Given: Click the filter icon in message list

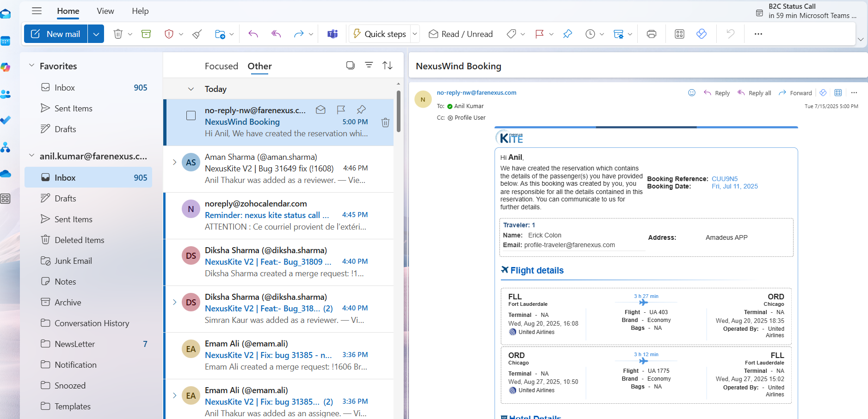Looking at the screenshot, I should 369,65.
